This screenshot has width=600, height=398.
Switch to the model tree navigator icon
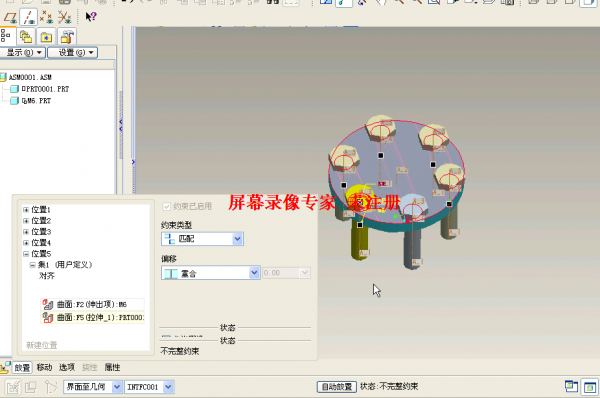[x=6, y=36]
